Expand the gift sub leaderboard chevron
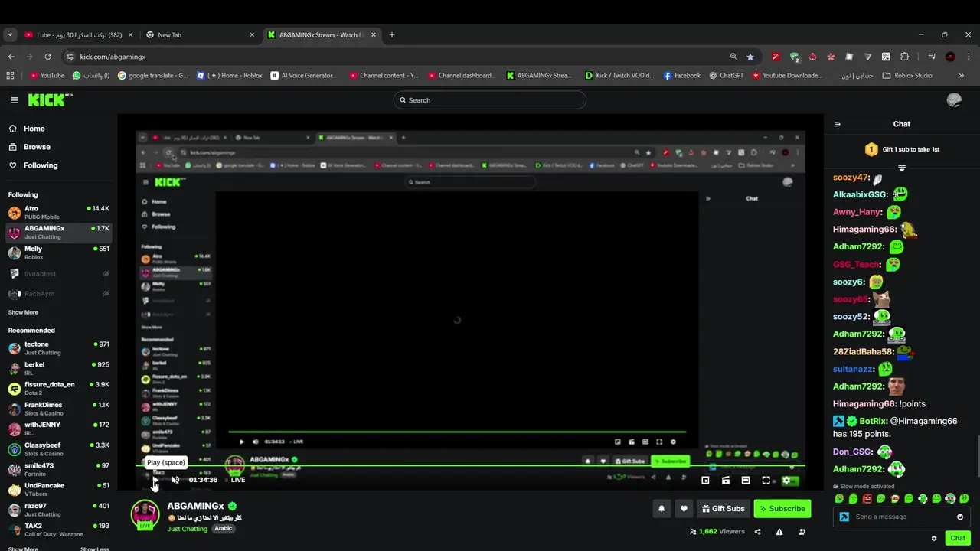Image resolution: width=980 pixels, height=551 pixels. tap(902, 168)
